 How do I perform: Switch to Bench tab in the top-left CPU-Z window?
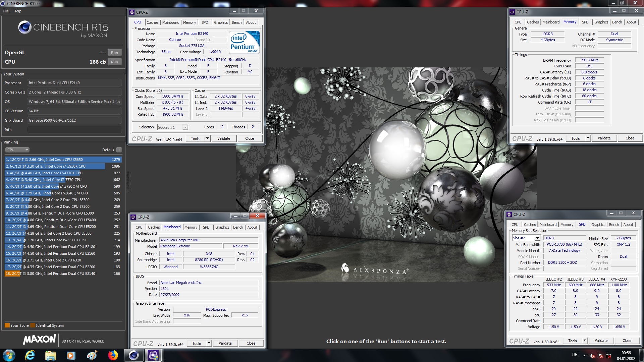tap(237, 22)
